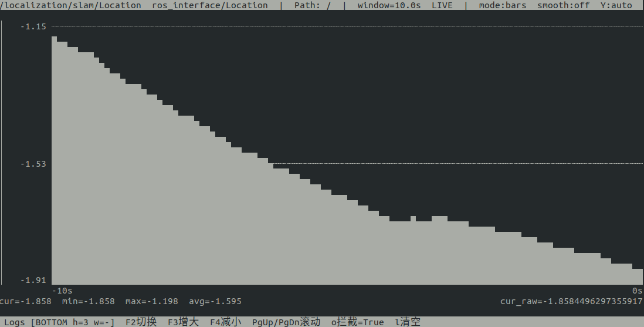
Task: Select the ros_interface/Location message type text
Action: click(210, 5)
